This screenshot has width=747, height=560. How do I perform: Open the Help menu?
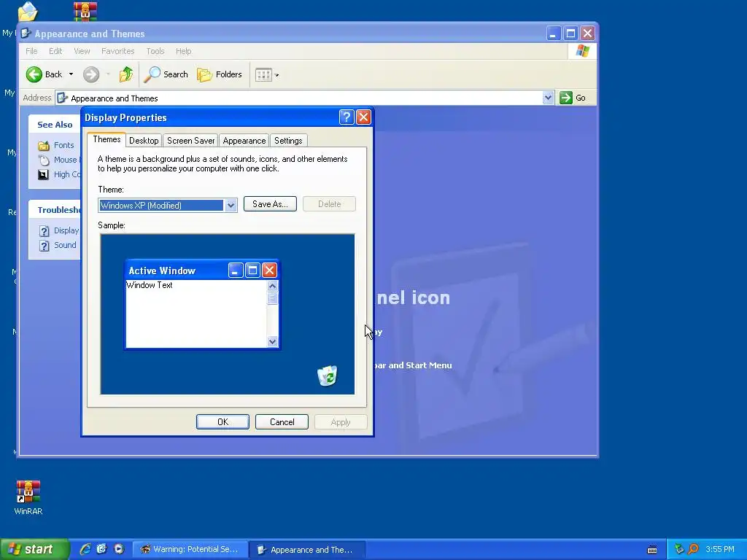tap(183, 51)
